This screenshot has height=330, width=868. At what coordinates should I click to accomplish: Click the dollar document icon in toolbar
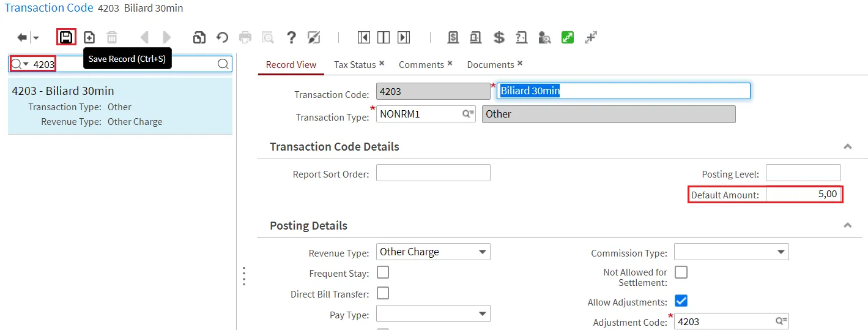coord(453,37)
